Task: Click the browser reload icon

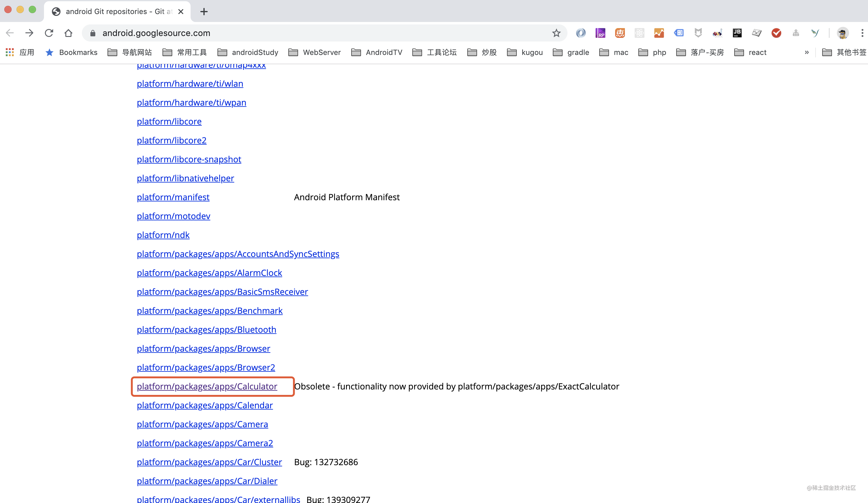Action: 49,33
